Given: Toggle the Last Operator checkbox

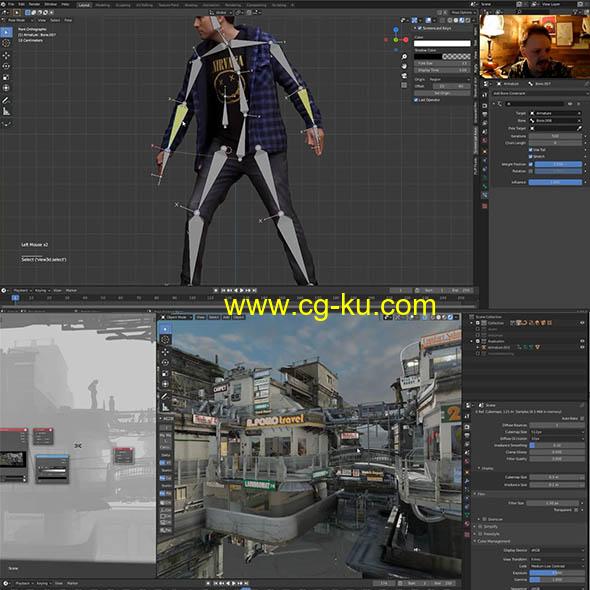Looking at the screenshot, I should pyautogui.click(x=416, y=100).
